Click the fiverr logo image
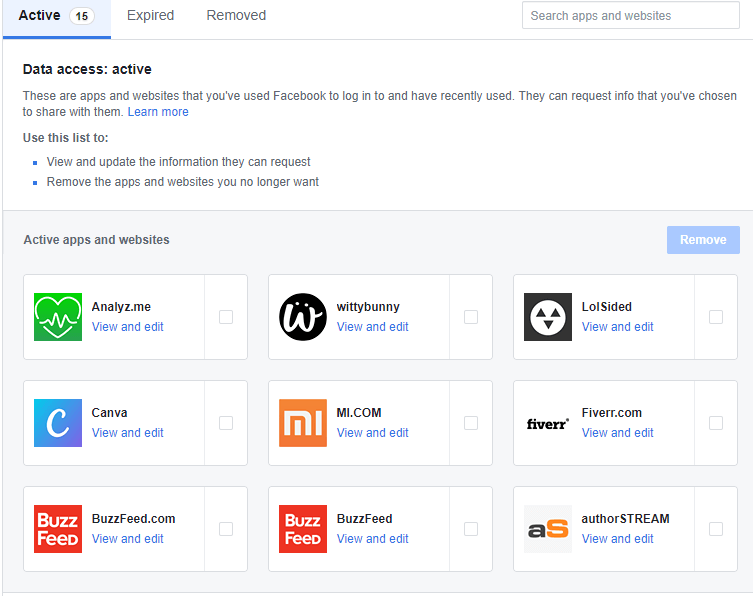 pos(547,424)
